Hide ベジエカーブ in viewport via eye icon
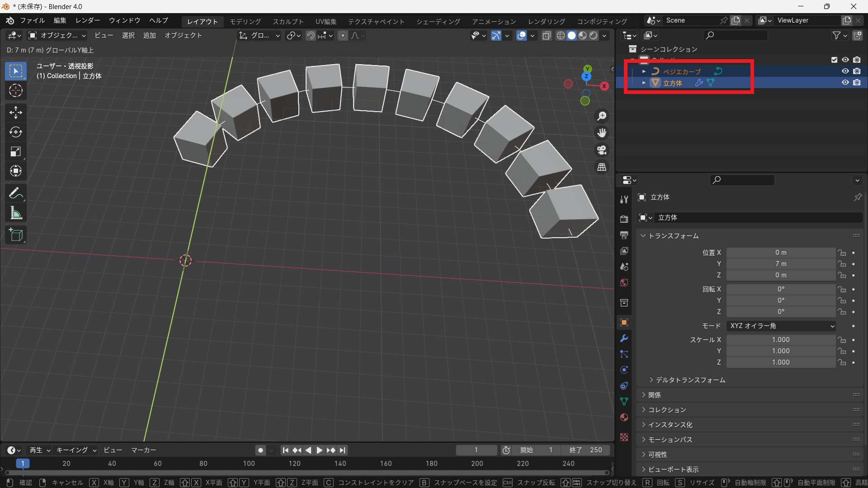868x488 pixels. pyautogui.click(x=845, y=71)
